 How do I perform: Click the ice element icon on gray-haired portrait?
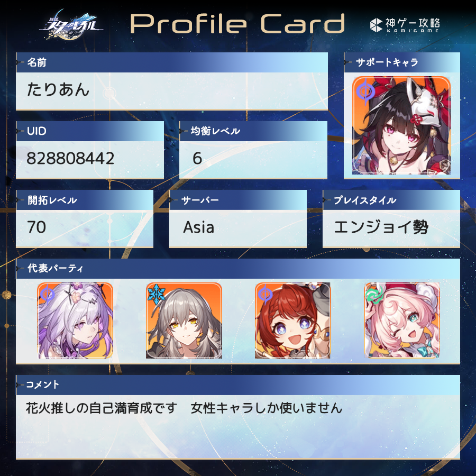point(156,294)
